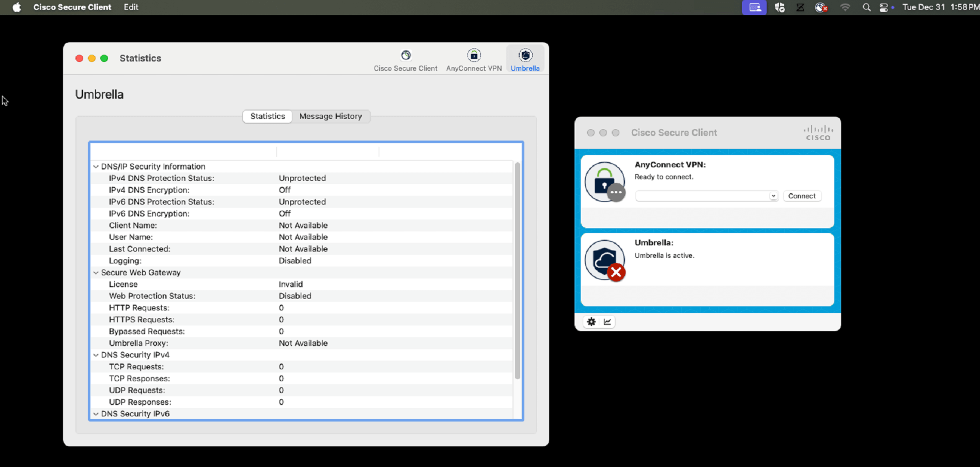Viewport: 980px width, 467px height.
Task: Select the HTTPS Requests row
Action: (302, 320)
